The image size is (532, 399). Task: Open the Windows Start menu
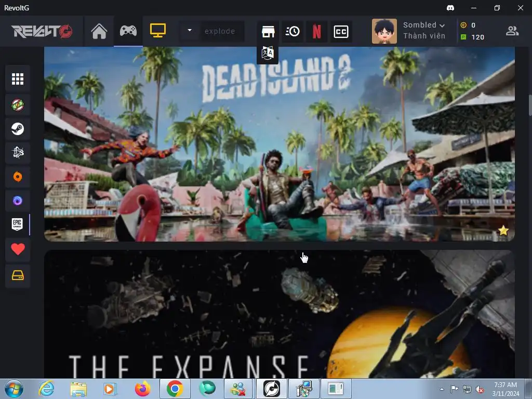[14, 389]
